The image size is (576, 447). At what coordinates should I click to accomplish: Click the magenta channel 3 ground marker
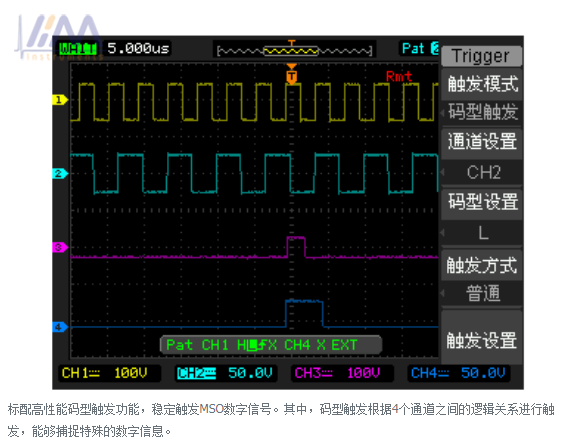click(x=60, y=247)
